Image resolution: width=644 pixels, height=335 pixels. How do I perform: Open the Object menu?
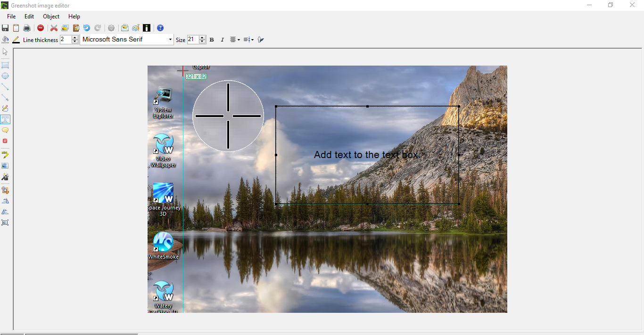pos(51,16)
